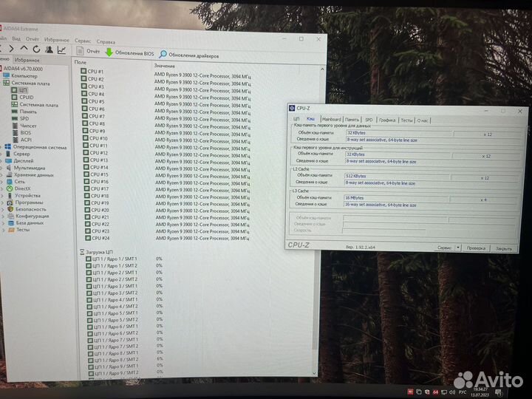Screen dimensions: 532x399
Task: Select AIDA64 v6.70.6000 root tree node
Action: coord(23,69)
